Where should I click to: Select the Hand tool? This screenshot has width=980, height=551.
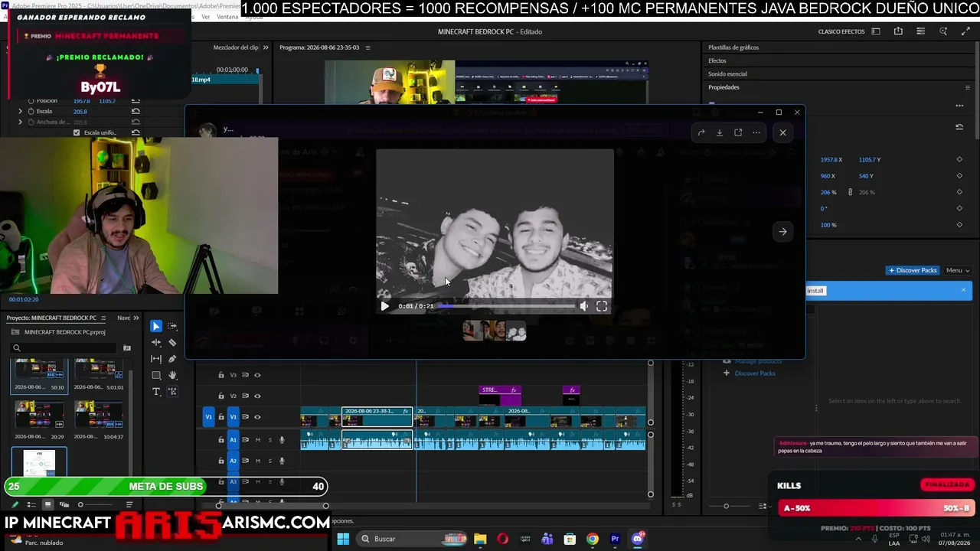click(172, 375)
